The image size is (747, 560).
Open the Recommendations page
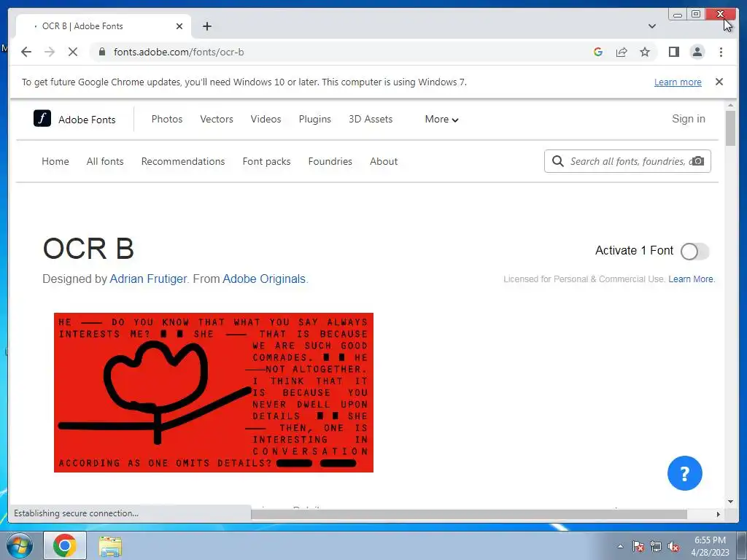(x=183, y=161)
